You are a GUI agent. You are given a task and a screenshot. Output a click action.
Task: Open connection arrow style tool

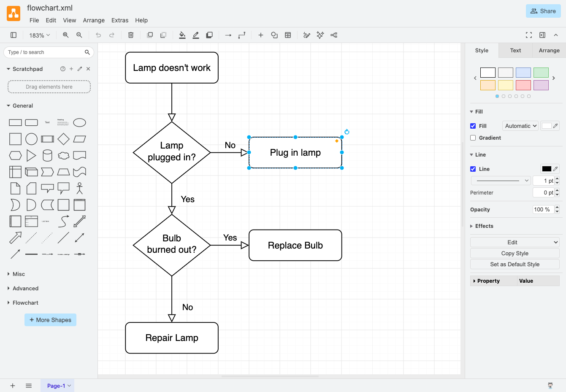[x=228, y=35]
